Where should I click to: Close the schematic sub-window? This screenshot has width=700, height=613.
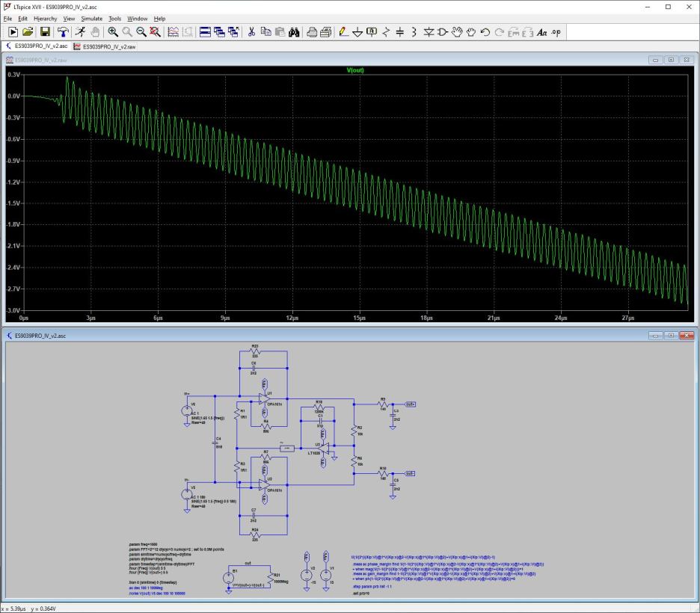point(687,335)
